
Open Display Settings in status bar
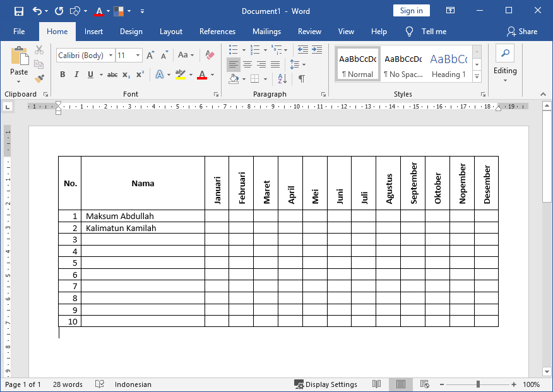[326, 384]
